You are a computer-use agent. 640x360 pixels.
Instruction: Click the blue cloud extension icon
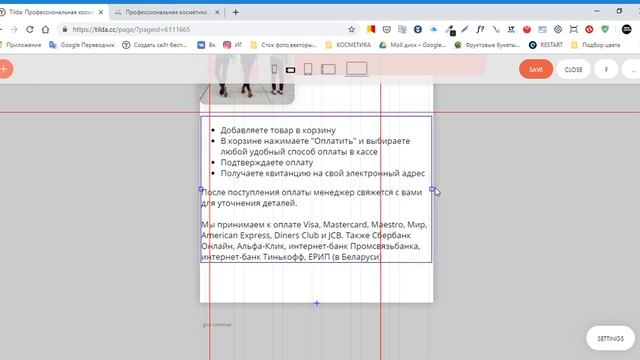pos(433,29)
